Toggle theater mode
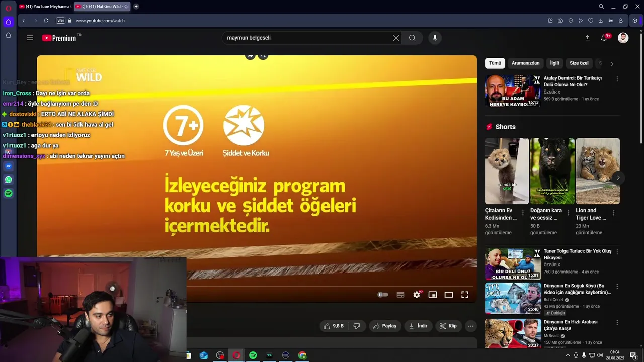 pos(449,295)
